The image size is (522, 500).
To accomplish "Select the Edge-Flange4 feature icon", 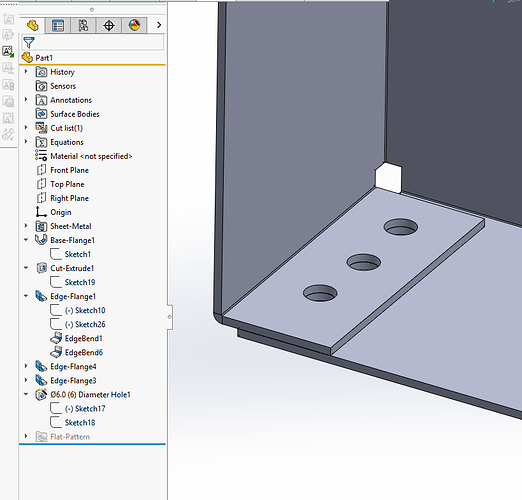I will [41, 366].
